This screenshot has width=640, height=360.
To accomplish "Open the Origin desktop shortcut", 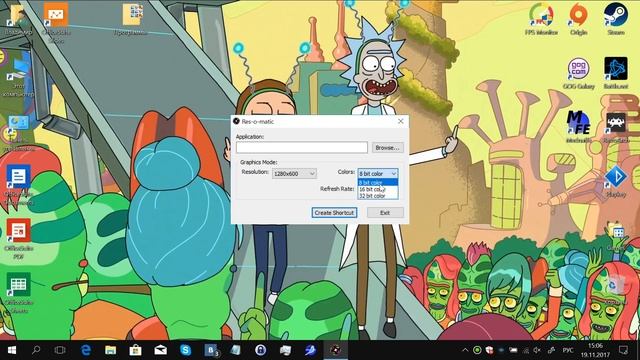I will [578, 18].
